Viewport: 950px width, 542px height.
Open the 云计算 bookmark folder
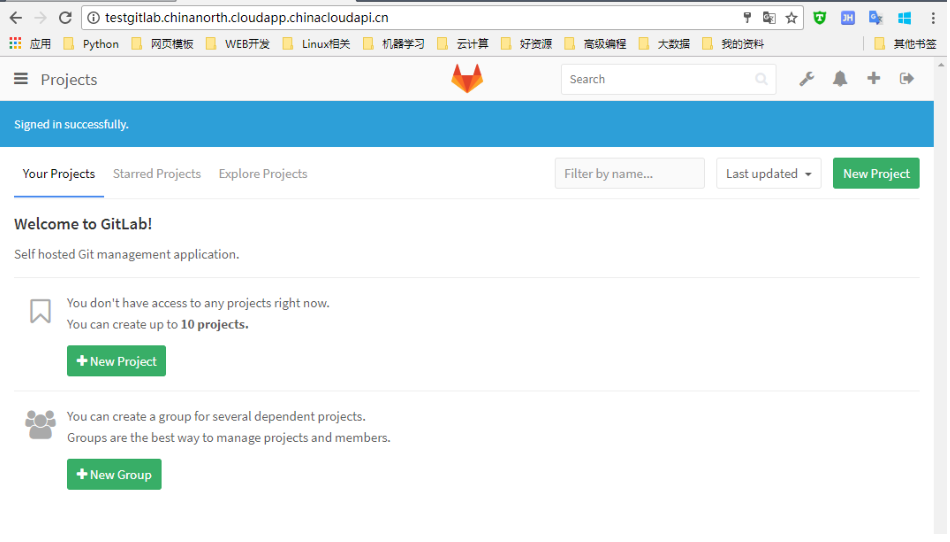(463, 44)
